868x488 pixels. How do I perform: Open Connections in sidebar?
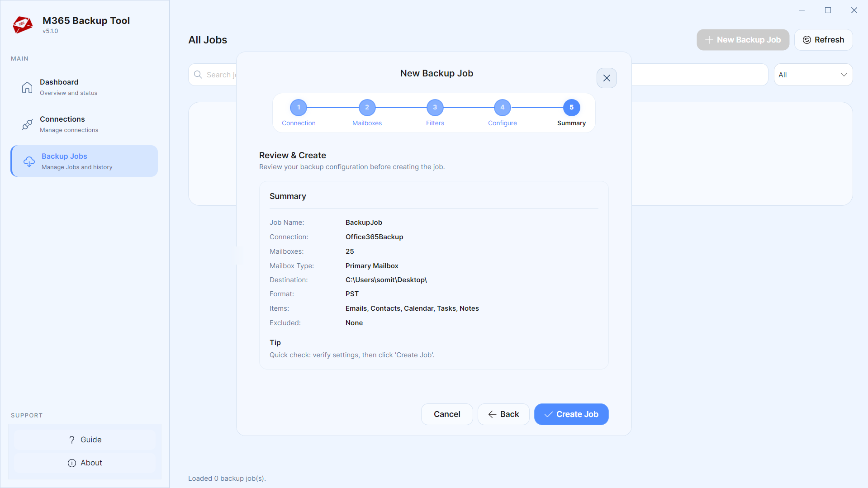[x=84, y=124]
